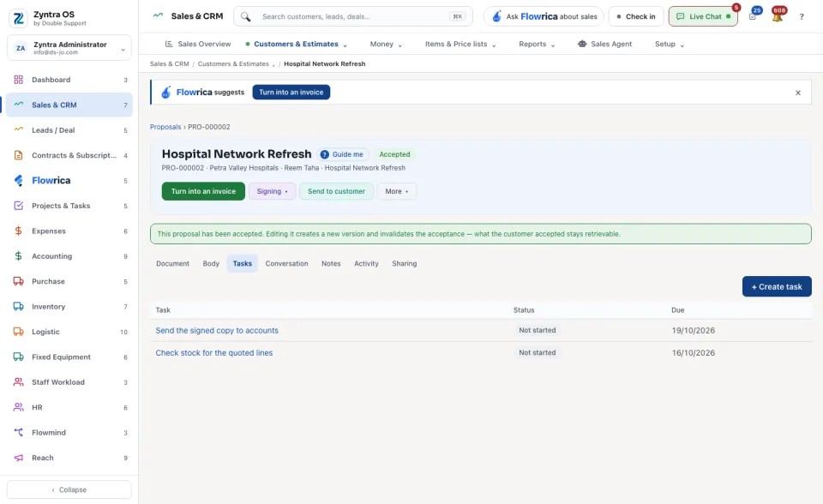Open Inventory module in sidebar
The height and width of the screenshot is (504, 823).
click(69, 307)
